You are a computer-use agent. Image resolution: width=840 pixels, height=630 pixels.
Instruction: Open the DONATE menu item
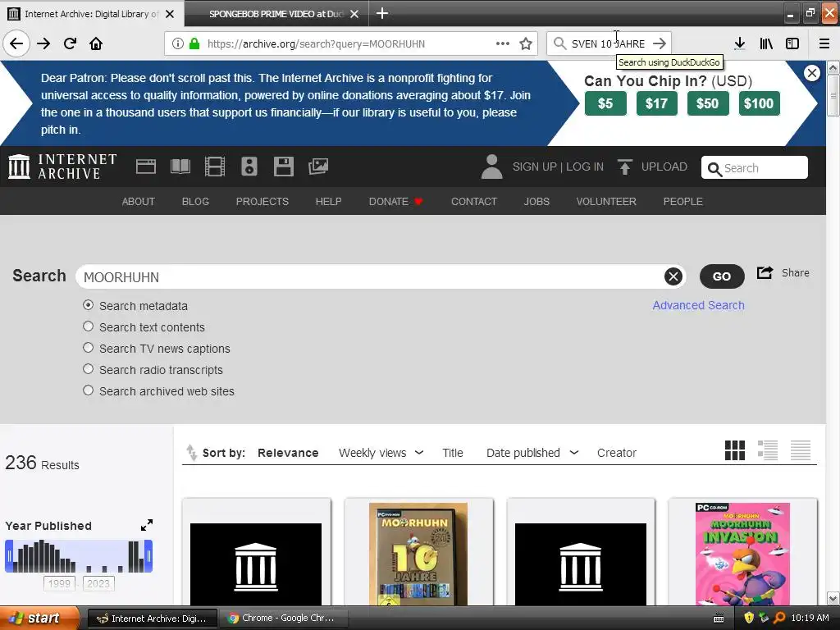pyautogui.click(x=396, y=202)
